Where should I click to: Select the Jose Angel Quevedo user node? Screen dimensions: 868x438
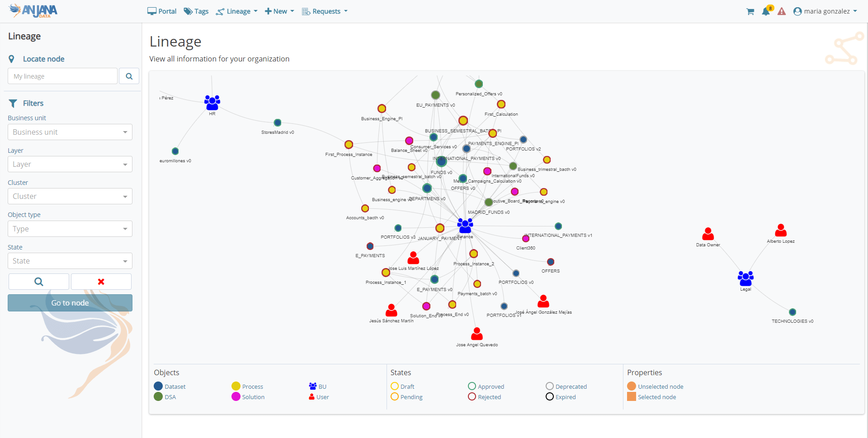coord(476,334)
